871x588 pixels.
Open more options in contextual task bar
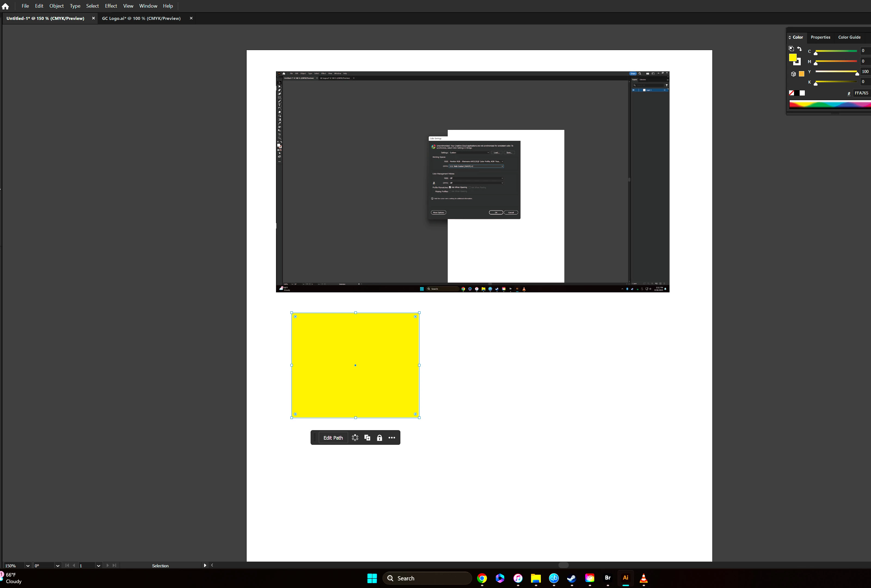392,438
